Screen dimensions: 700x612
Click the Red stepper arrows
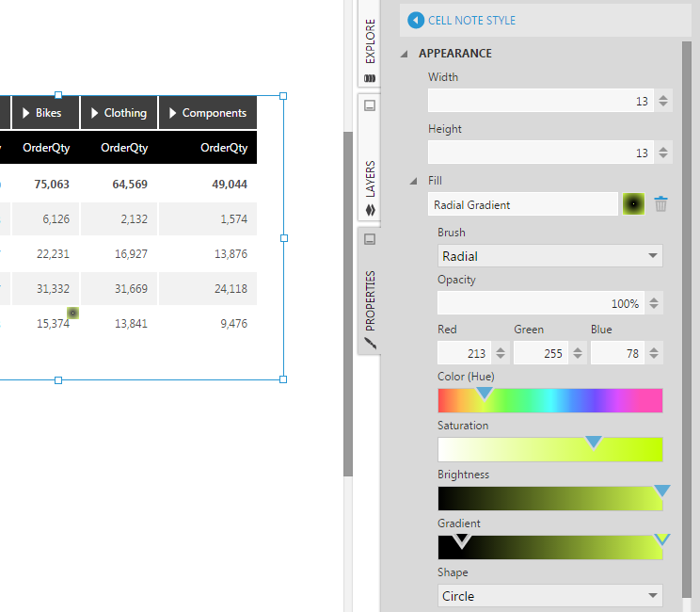501,353
